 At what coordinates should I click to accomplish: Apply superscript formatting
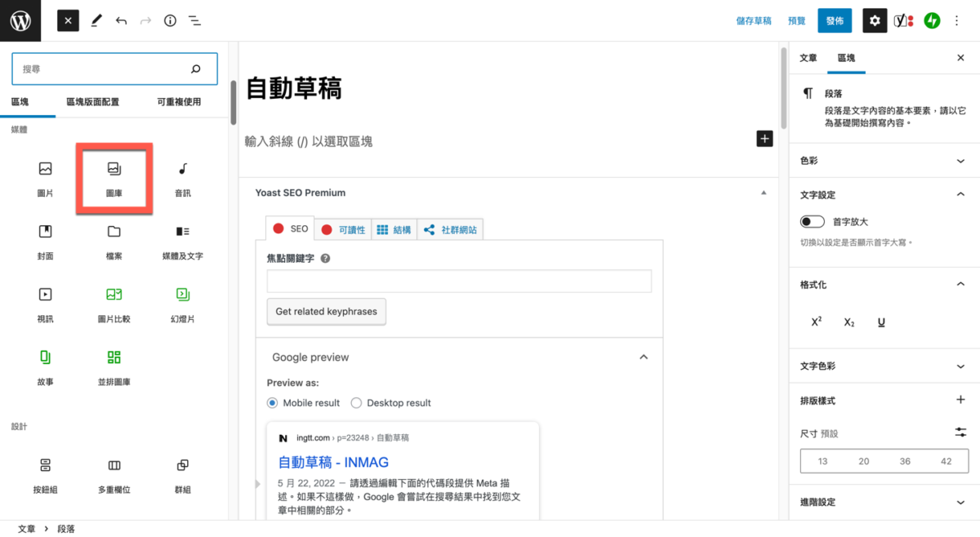817,322
